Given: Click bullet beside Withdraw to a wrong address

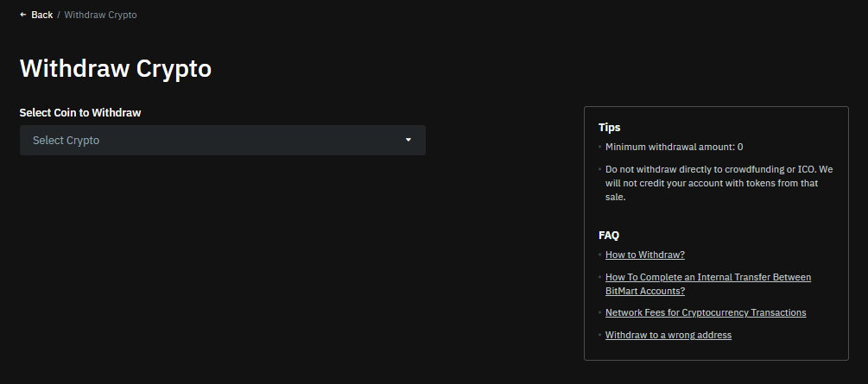Looking at the screenshot, I should (x=599, y=335).
